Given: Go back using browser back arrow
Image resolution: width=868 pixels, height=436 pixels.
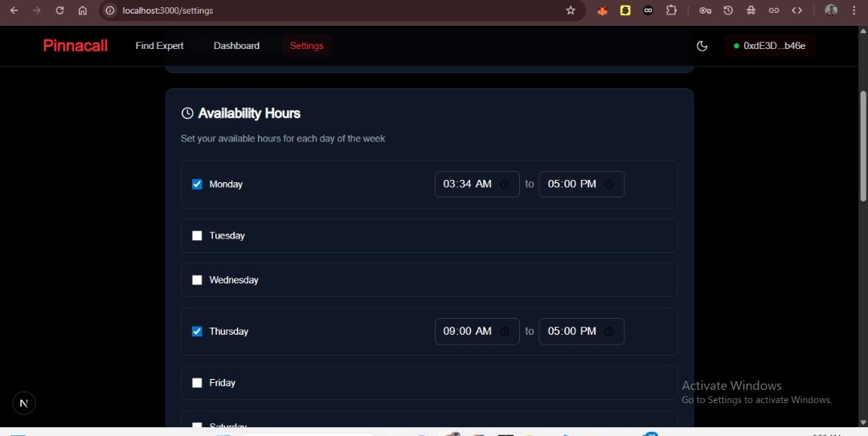Looking at the screenshot, I should point(14,10).
